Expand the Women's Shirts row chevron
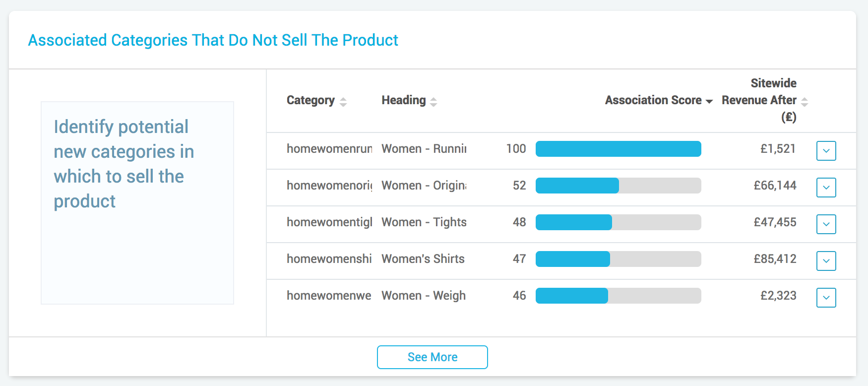 (x=826, y=261)
